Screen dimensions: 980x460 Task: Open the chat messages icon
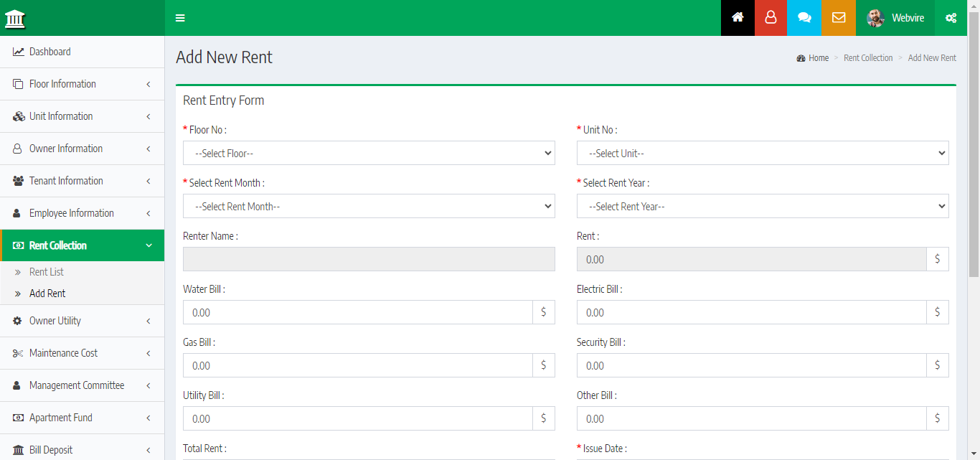(804, 18)
